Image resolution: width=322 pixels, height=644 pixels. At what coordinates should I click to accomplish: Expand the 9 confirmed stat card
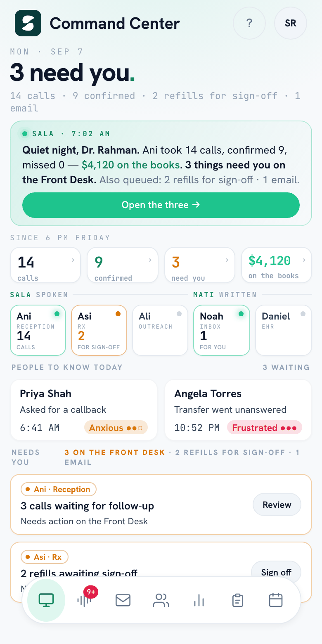[123, 265]
